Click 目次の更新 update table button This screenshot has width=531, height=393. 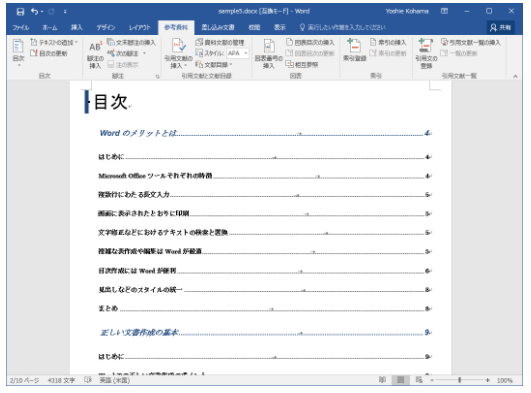[x=49, y=53]
